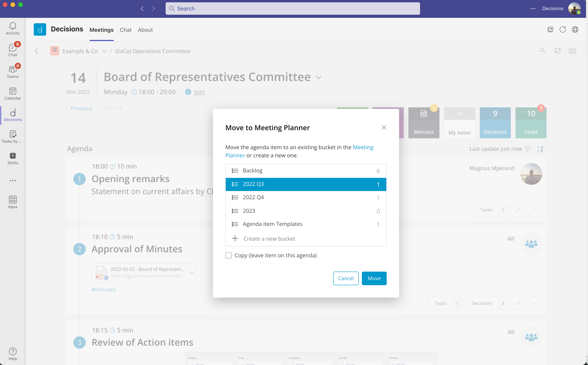Show more apps via sidebar ellipsis

[13, 181]
